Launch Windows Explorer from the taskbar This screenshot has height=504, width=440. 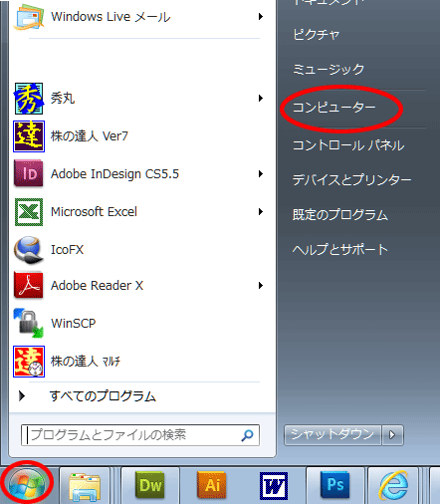[x=85, y=487]
